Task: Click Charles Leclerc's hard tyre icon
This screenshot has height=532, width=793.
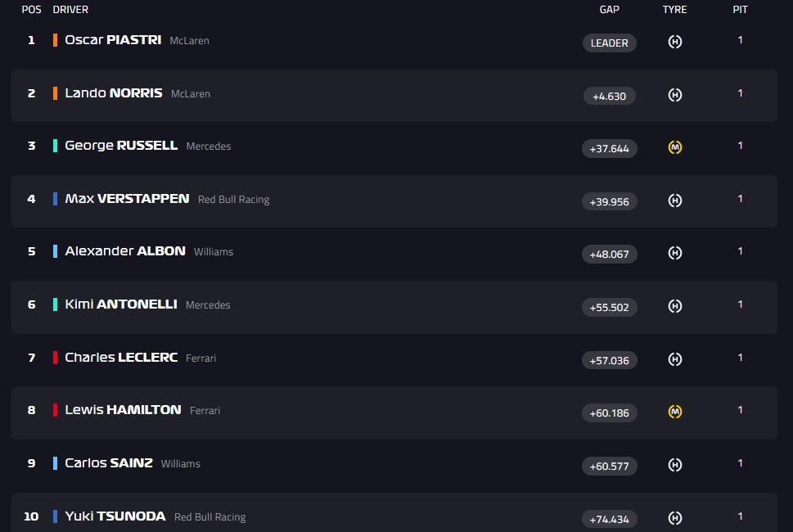Action: pos(674,359)
